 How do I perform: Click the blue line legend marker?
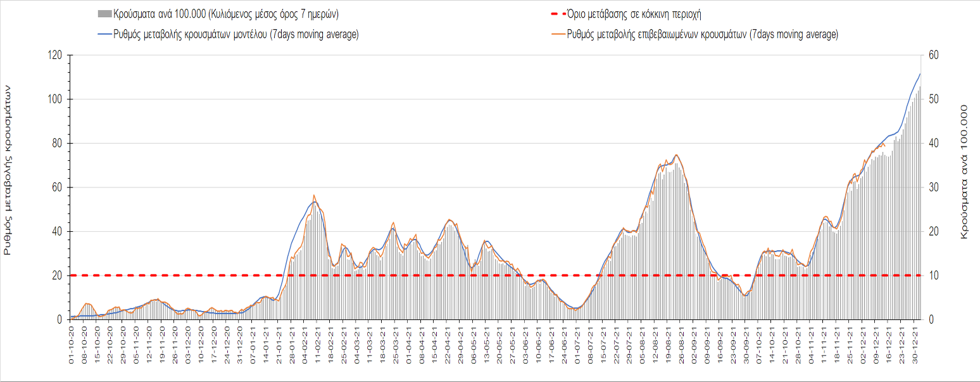click(x=104, y=34)
